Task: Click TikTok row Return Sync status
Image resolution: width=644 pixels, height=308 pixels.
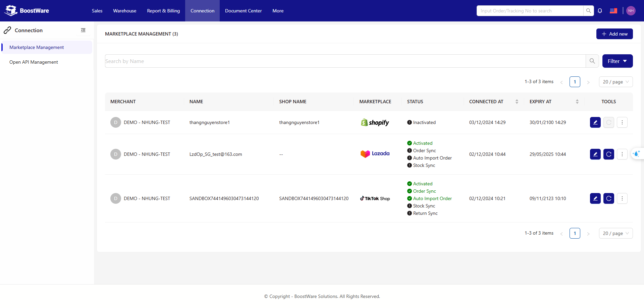Action: 422,213
